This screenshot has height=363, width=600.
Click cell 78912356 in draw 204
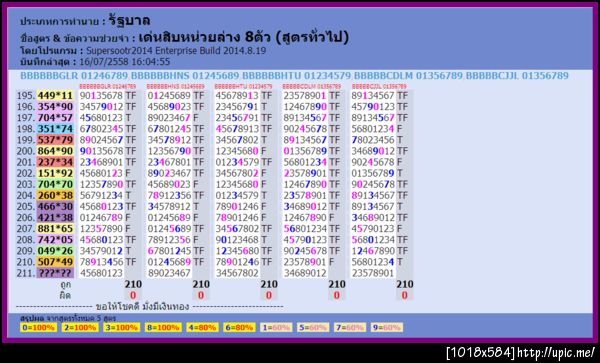169,195
